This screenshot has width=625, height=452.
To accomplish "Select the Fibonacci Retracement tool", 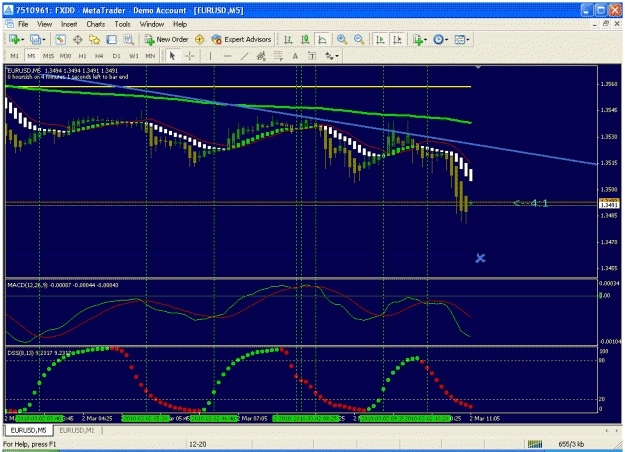I will pos(278,56).
